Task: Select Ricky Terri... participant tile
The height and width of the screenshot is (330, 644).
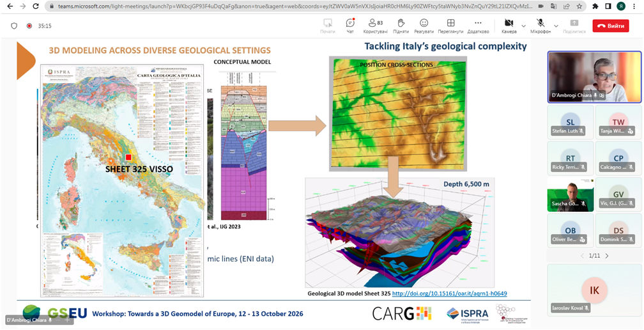Action: 570,158
